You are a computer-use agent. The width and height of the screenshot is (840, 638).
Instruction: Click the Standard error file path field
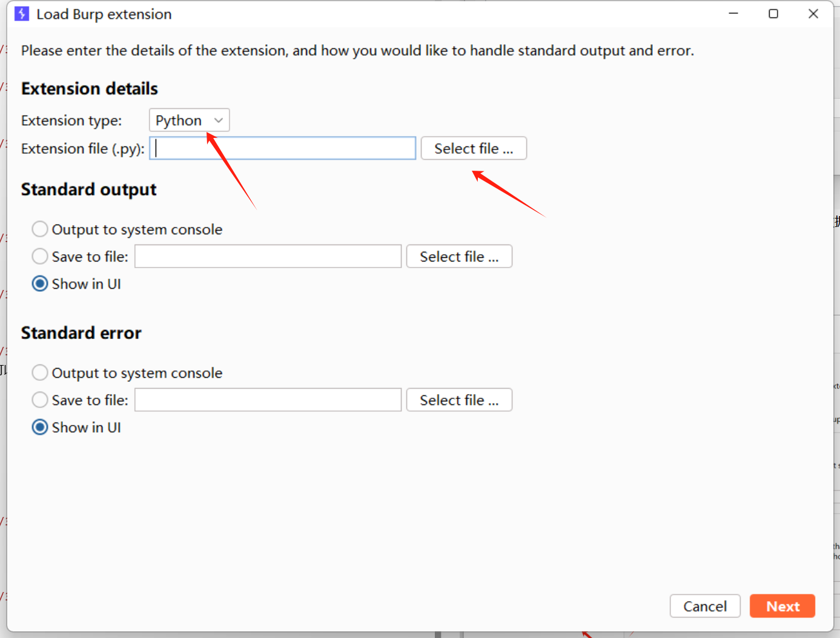[268, 400]
